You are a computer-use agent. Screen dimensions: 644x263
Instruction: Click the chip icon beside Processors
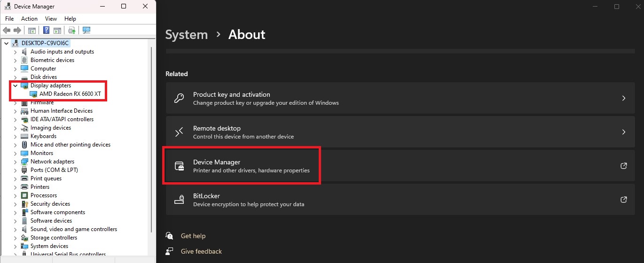coord(24,195)
